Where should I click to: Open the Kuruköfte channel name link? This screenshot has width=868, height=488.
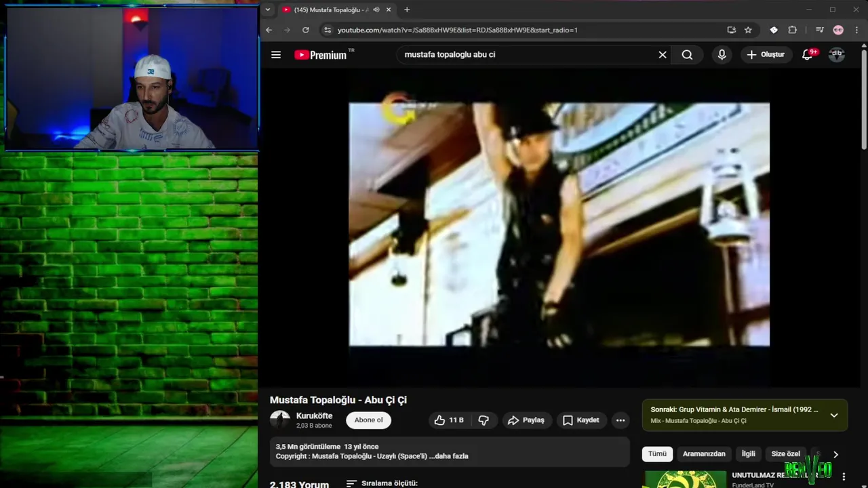314,415
